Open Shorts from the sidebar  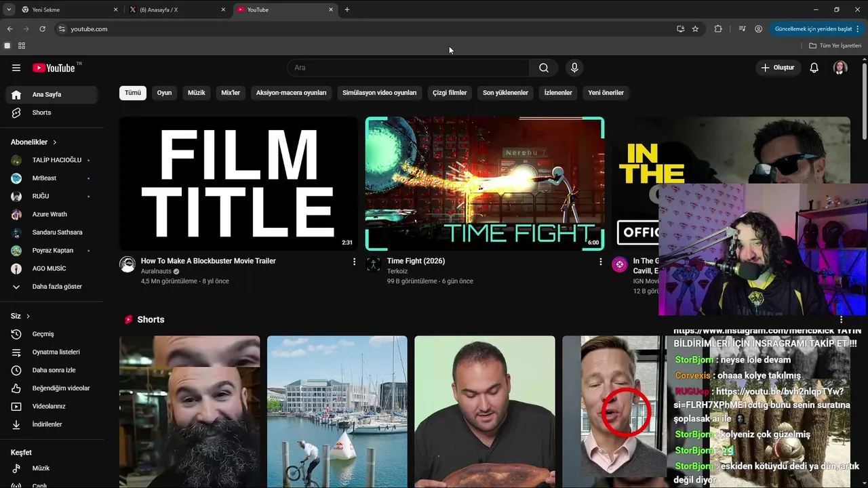(52, 113)
